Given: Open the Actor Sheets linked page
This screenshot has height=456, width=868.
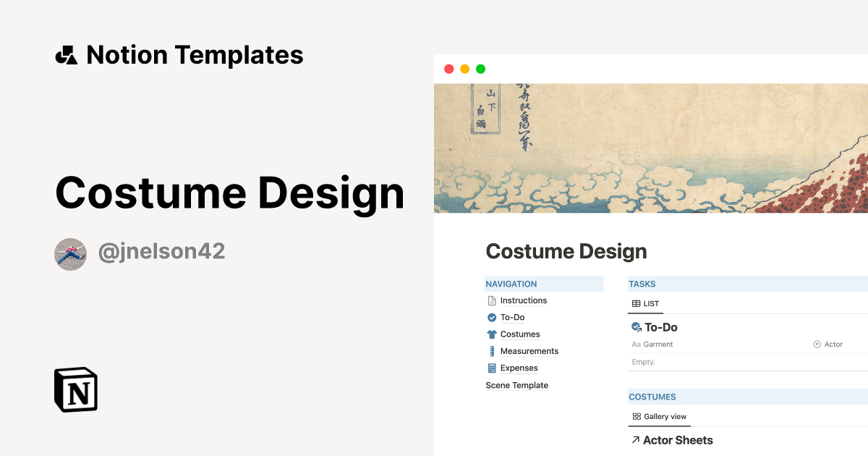Looking at the screenshot, I should click(x=676, y=439).
